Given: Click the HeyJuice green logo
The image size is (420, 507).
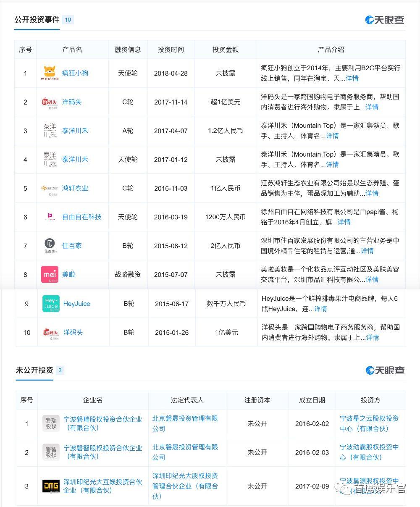Looking at the screenshot, I should point(51,304).
